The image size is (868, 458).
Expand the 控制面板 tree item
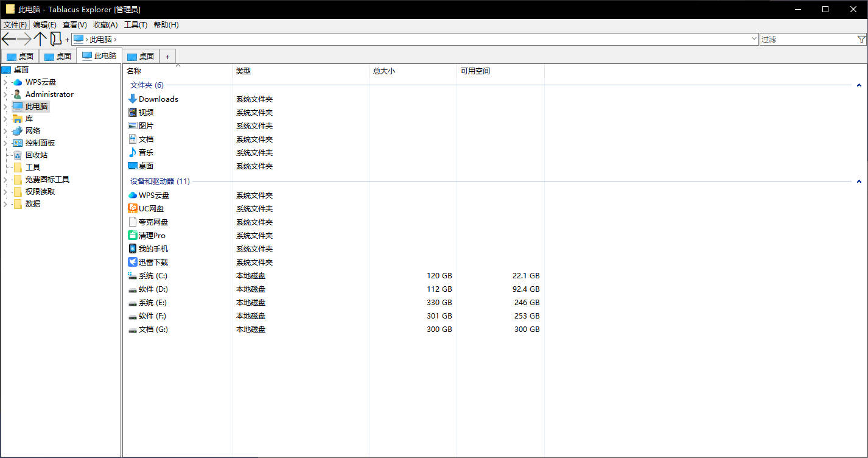point(6,143)
